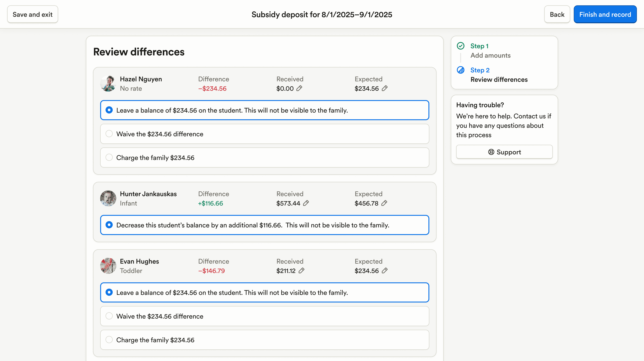This screenshot has width=644, height=361.
Task: Choose Waive the difference for Evan Hughes
Action: coord(109,316)
